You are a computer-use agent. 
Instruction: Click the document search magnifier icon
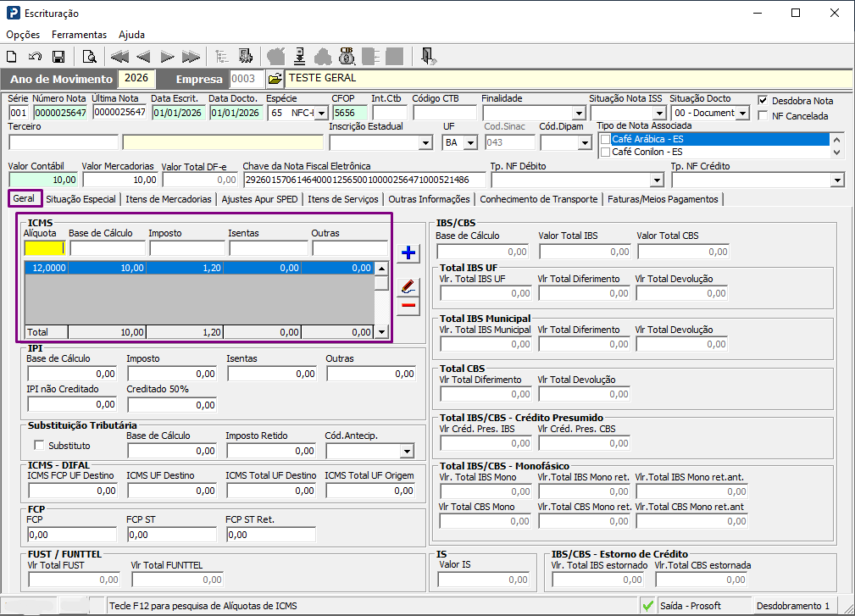pos(89,57)
